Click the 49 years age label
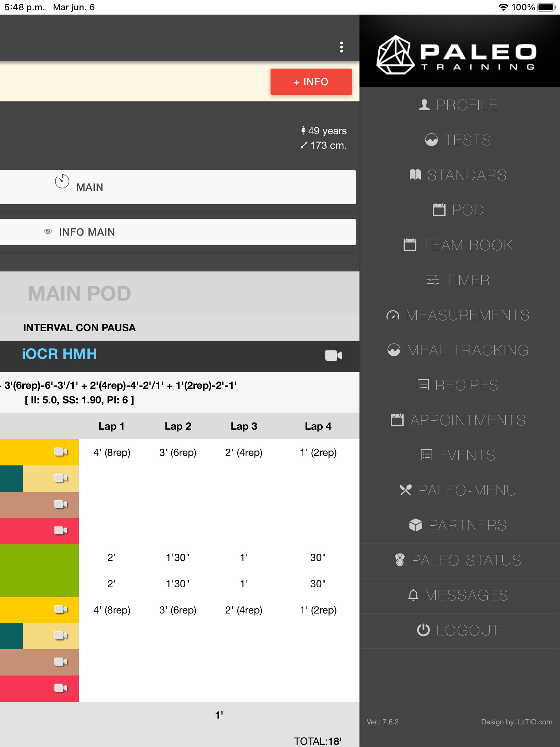Viewport: 560px width, 747px height. point(324,131)
